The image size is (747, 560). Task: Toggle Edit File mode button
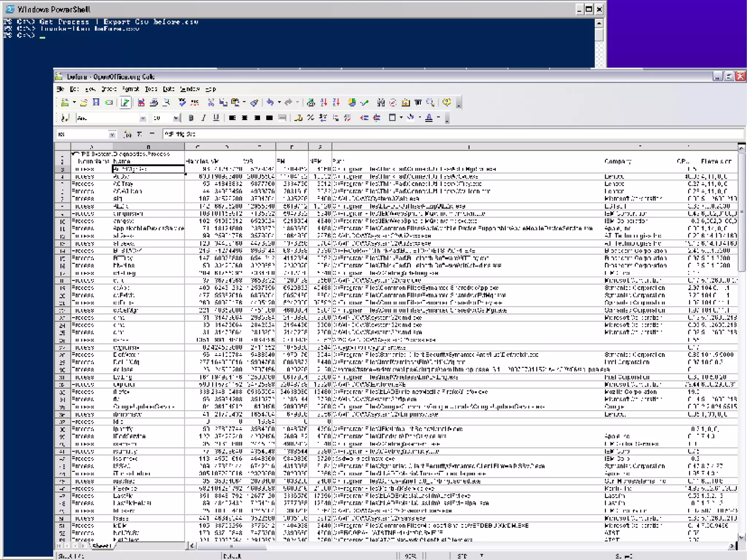(x=125, y=103)
